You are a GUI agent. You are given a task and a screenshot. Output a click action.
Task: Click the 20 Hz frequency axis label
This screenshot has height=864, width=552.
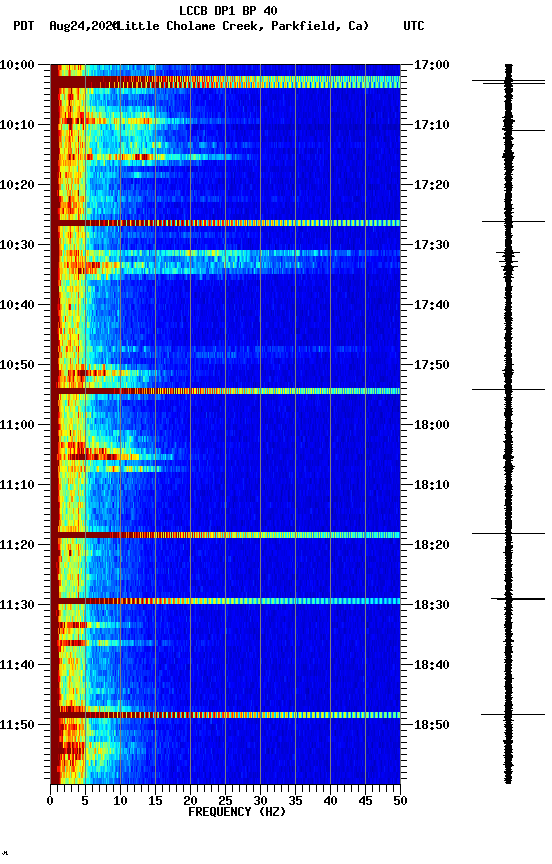(x=190, y=801)
